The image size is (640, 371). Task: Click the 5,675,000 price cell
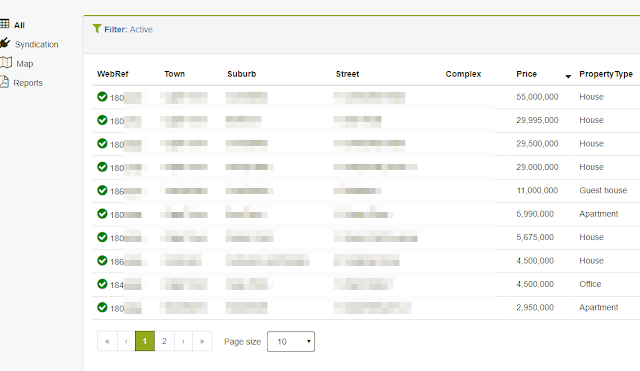(535, 237)
